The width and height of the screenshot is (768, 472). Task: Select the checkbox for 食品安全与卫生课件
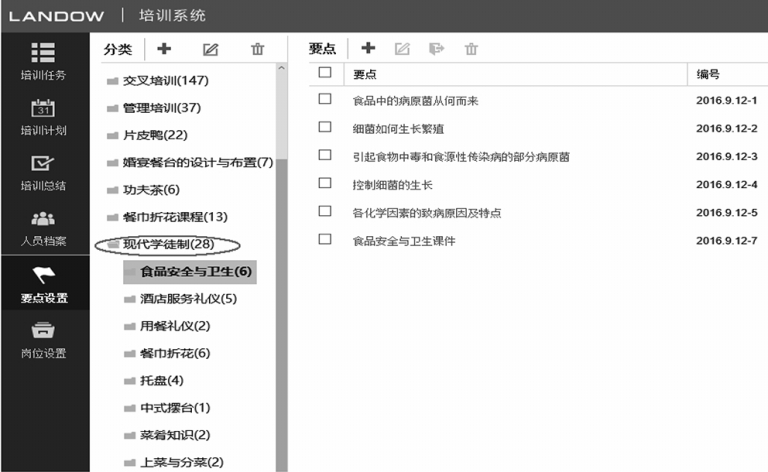pyautogui.click(x=324, y=240)
